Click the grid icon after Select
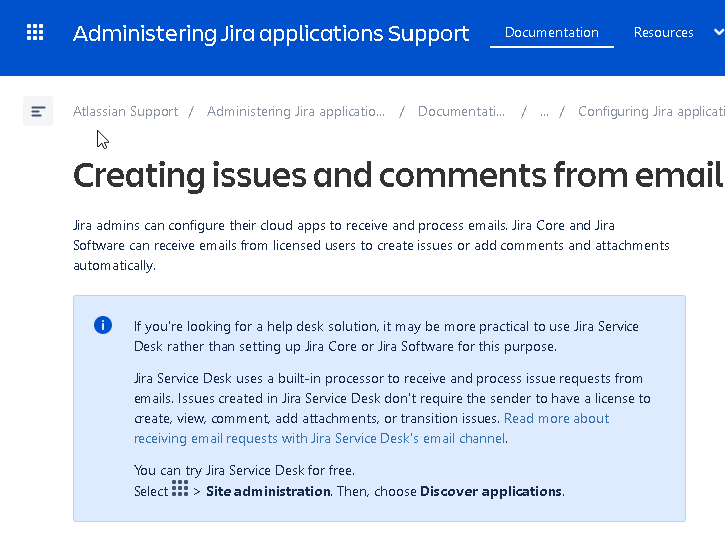The height and width of the screenshot is (542, 725). 180,488
